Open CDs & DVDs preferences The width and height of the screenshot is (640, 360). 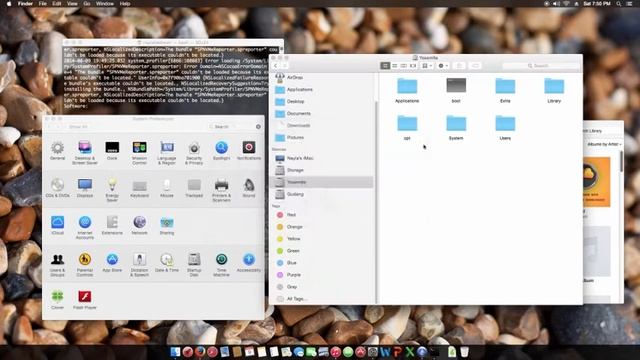[x=58, y=188]
